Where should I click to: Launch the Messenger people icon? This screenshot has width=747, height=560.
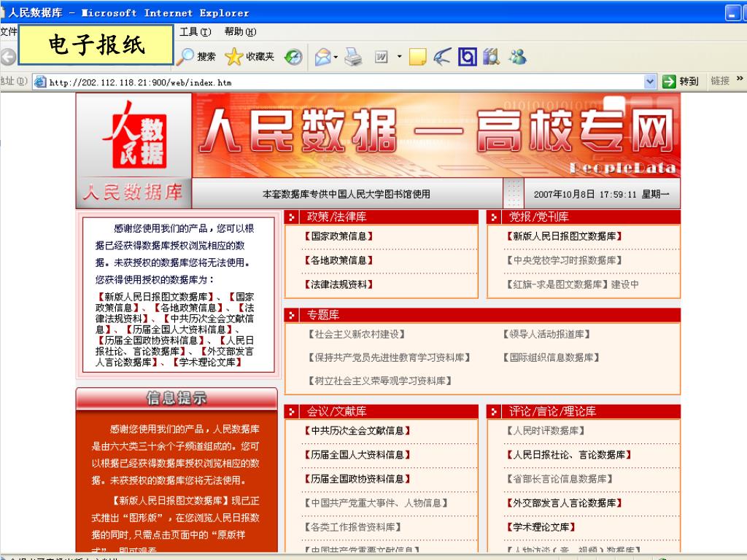517,57
